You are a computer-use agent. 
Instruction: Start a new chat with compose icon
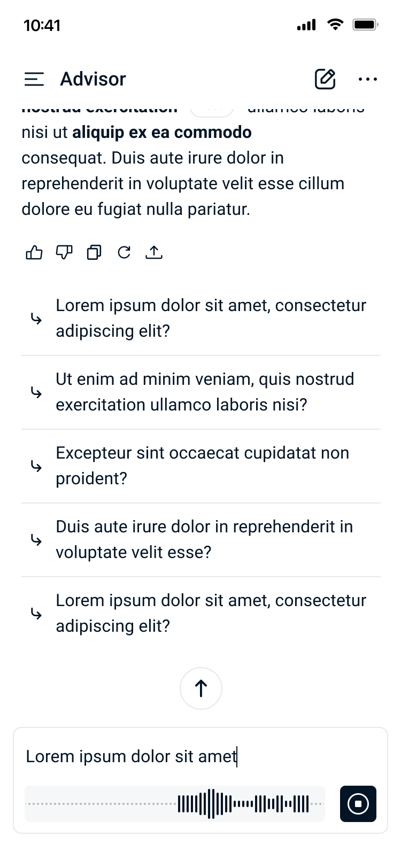point(325,79)
